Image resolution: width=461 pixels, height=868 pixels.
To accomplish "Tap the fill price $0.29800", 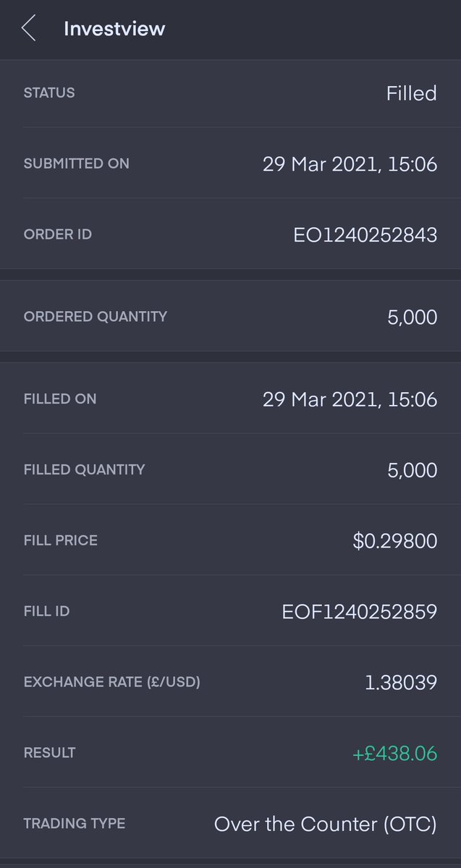I will pyautogui.click(x=395, y=541).
